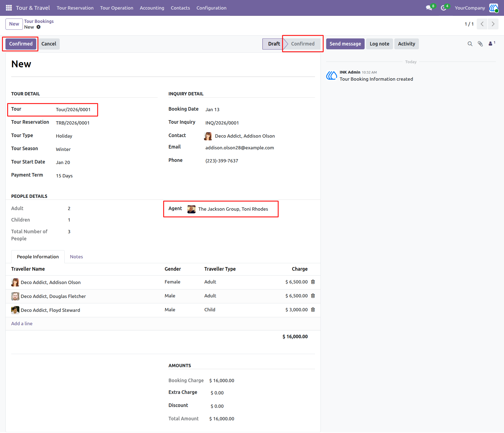Image resolution: width=504 pixels, height=433 pixels.
Task: Open Tour Inquiry field INQ/2026/0001
Action: click(x=222, y=123)
